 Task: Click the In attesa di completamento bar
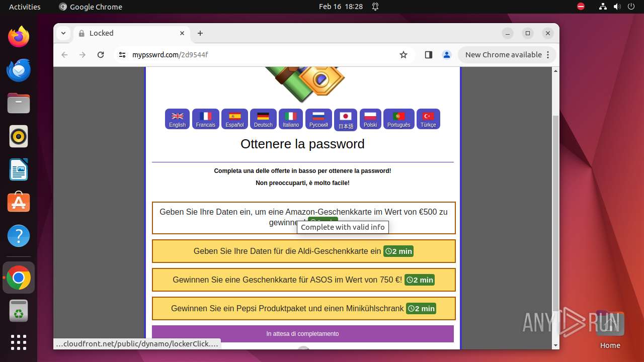tap(303, 334)
